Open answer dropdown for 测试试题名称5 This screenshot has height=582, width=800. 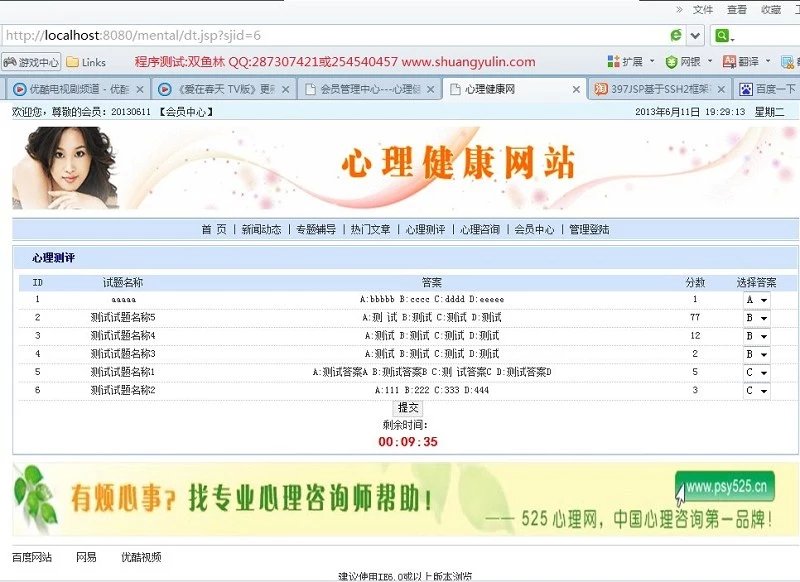click(757, 318)
